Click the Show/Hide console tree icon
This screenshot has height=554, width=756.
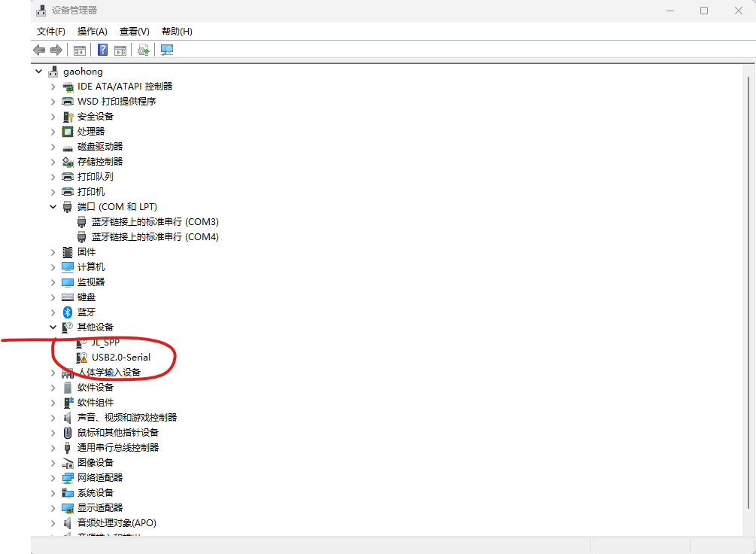[80, 50]
